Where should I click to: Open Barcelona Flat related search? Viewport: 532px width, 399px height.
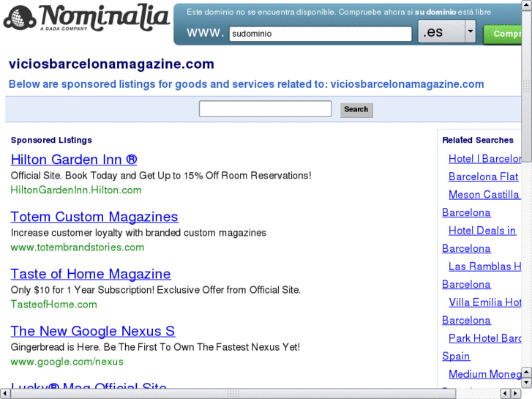pyautogui.click(x=483, y=176)
